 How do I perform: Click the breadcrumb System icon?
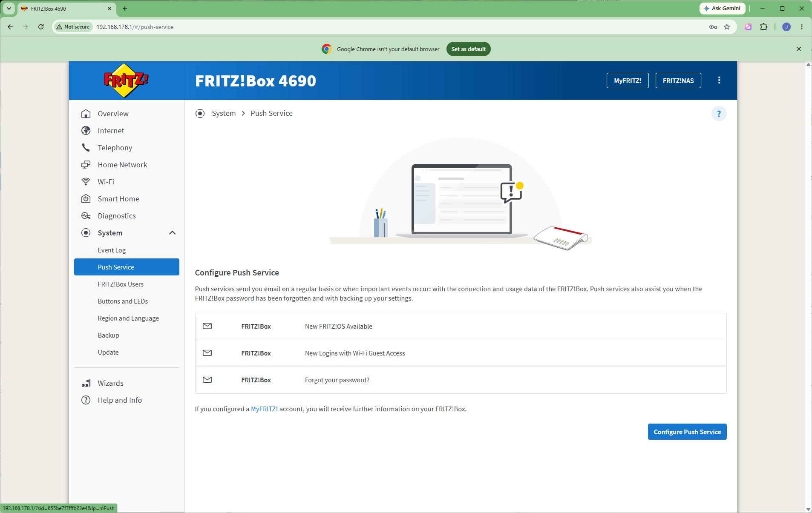pyautogui.click(x=200, y=113)
